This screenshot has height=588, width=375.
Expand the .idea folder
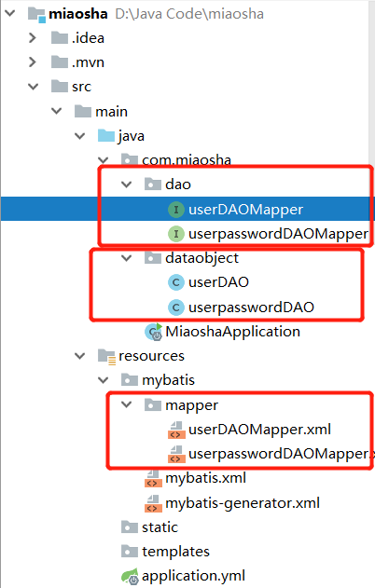pos(33,38)
